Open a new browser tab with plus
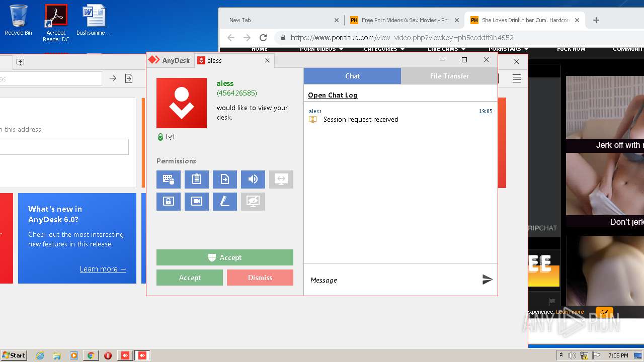The image size is (644, 362). pos(596,20)
